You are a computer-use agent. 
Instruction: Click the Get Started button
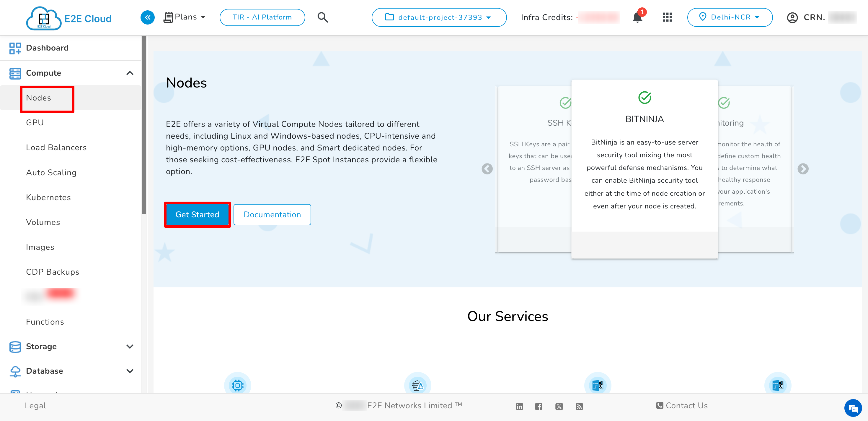197,215
